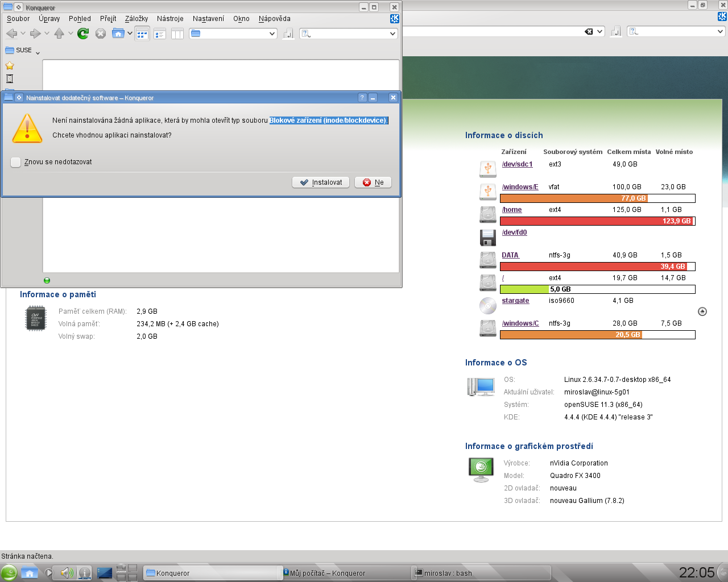Stop loading with the gray X icon
Screen dimensions: 728x582
tap(101, 34)
